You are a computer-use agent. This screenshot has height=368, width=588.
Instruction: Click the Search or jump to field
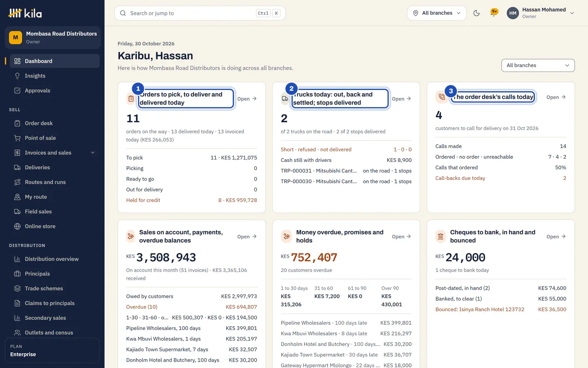pos(200,13)
